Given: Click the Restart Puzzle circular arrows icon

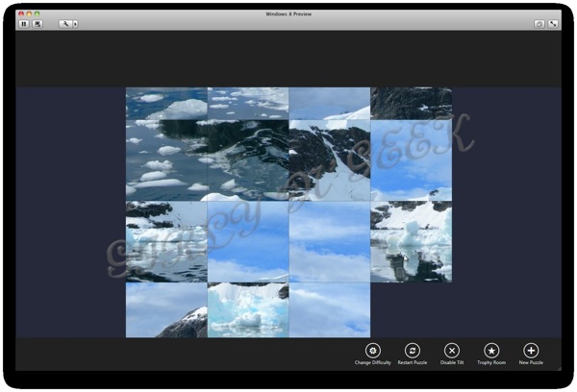Looking at the screenshot, I should tap(413, 351).
